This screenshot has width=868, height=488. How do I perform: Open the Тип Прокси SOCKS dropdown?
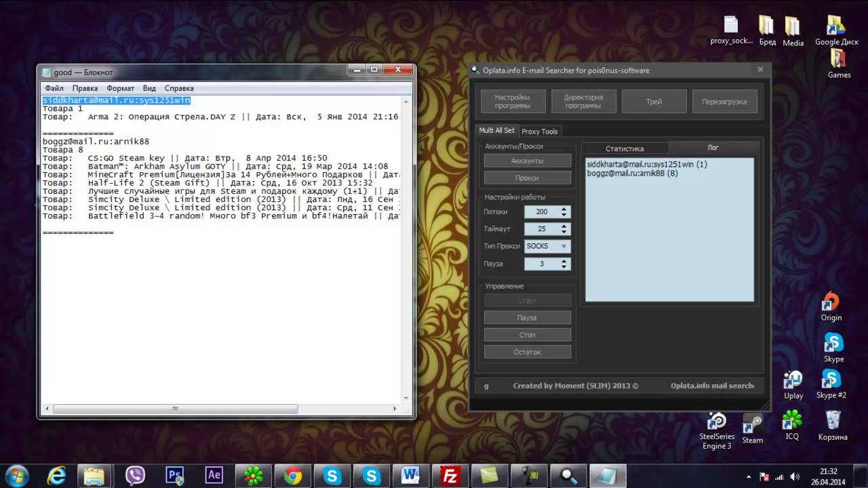[547, 246]
